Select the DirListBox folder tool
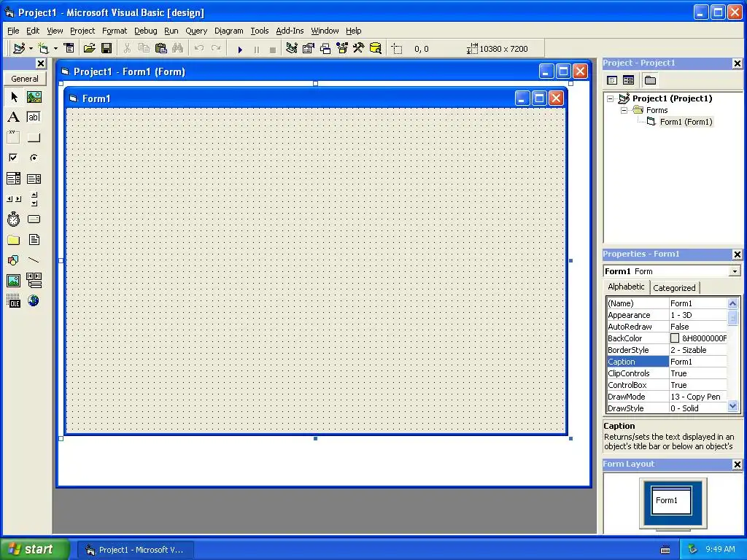This screenshot has width=747, height=560. tap(14, 240)
